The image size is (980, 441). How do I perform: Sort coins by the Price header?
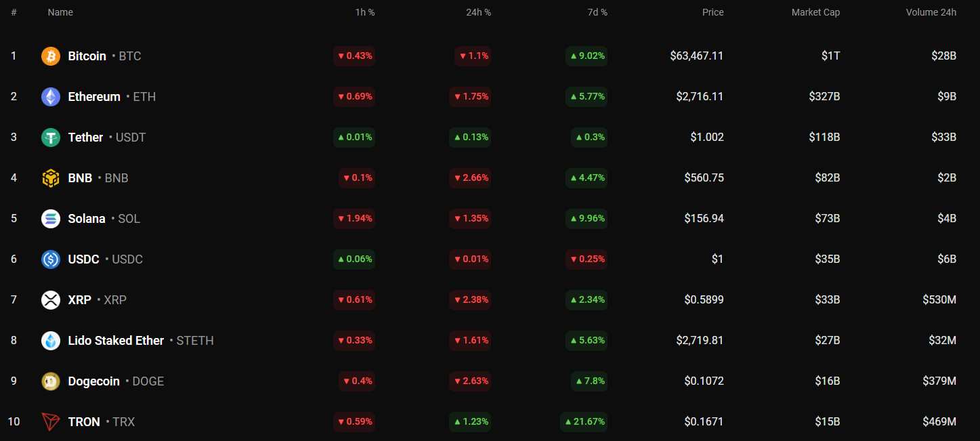click(x=712, y=12)
